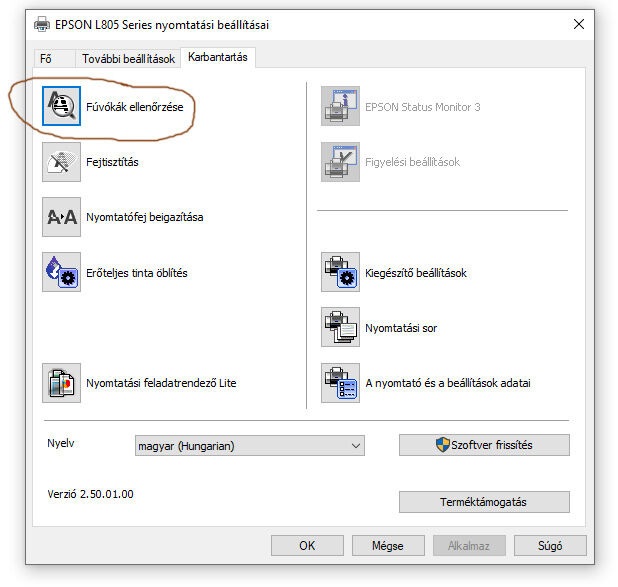Open Kiegészítő beállítások icon
This screenshot has height=587, width=618.
pos(341,272)
